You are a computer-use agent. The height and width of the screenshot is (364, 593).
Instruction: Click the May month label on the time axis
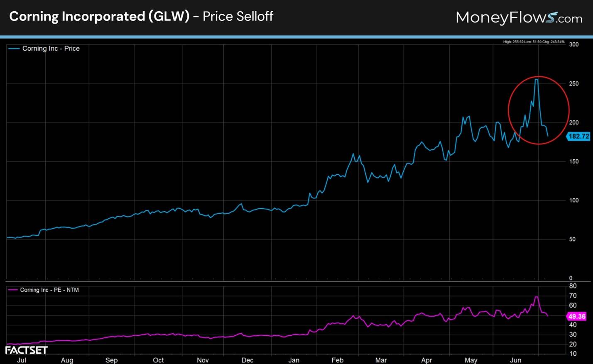click(471, 360)
